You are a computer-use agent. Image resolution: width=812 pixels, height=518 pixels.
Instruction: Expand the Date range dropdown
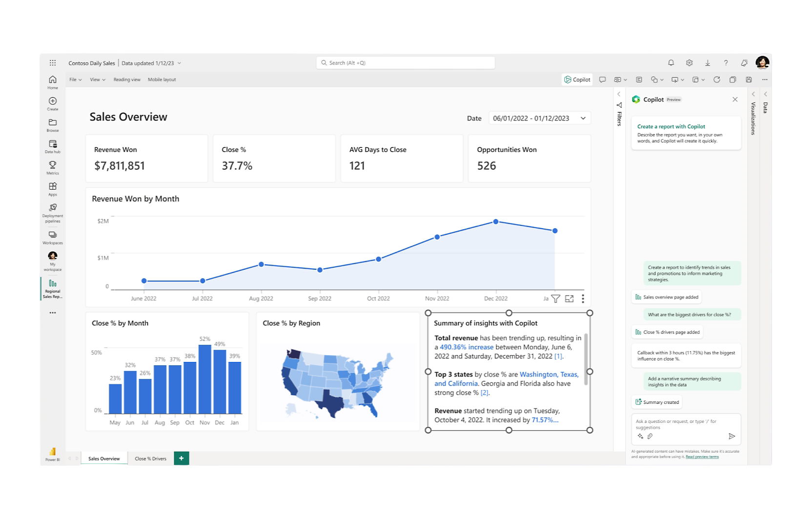[583, 118]
